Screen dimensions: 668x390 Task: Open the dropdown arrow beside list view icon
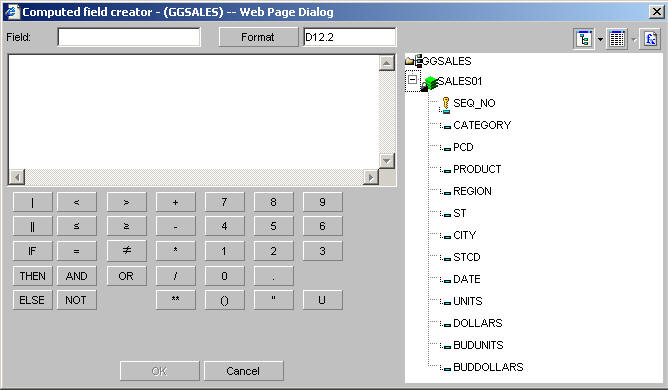[x=633, y=39]
